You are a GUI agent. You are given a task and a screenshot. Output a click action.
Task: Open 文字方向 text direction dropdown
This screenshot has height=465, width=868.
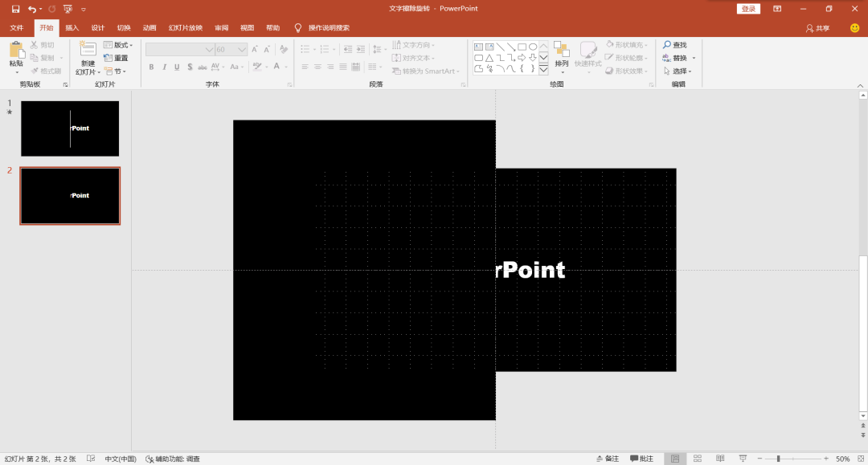tap(413, 45)
